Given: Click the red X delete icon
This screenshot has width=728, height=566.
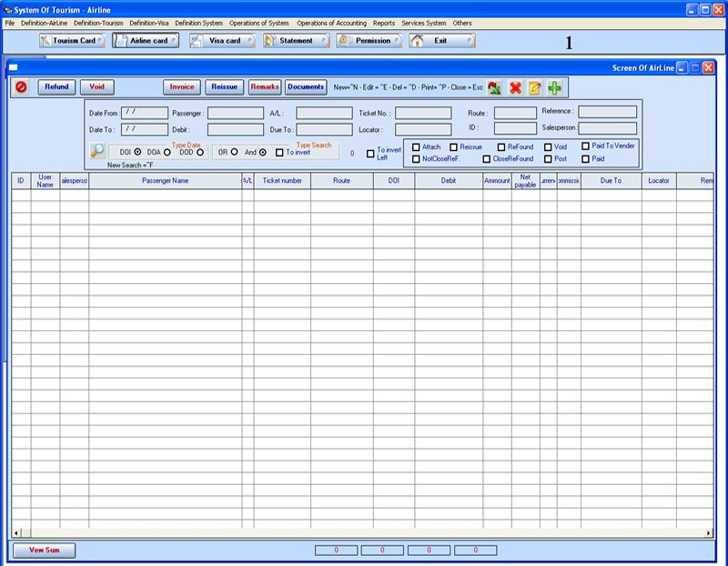Looking at the screenshot, I should click(x=515, y=87).
